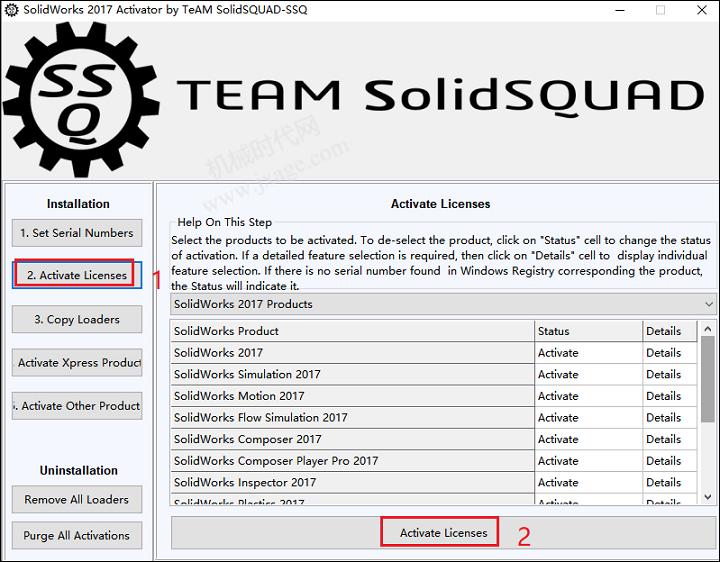Open Details for SolidWorks Simulation 2017
720x562 pixels.
tap(670, 374)
